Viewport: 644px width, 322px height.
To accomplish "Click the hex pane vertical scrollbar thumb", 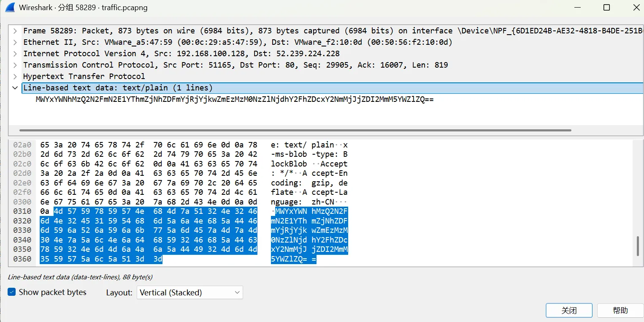I will point(638,246).
